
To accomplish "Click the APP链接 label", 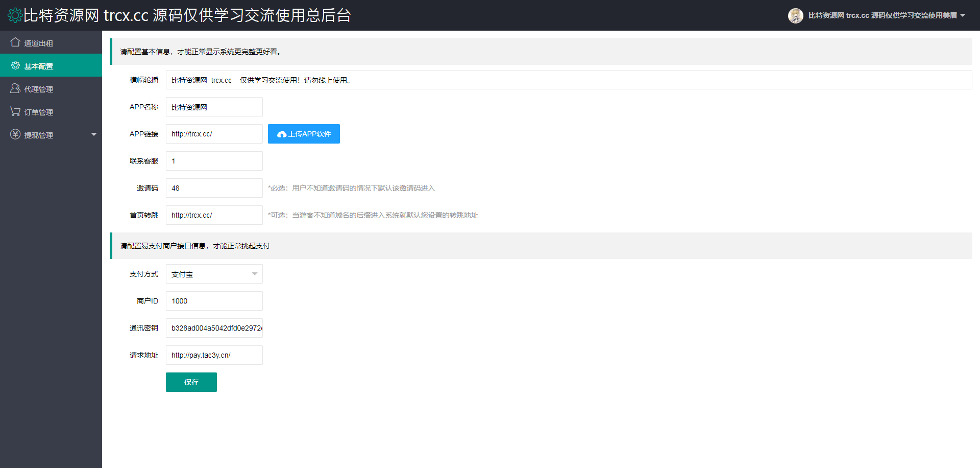I will point(144,134).
